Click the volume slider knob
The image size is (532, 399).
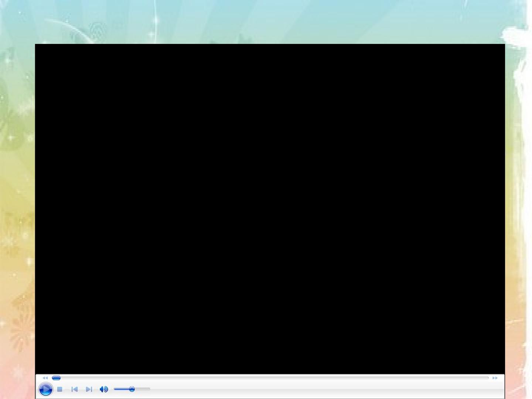point(132,389)
